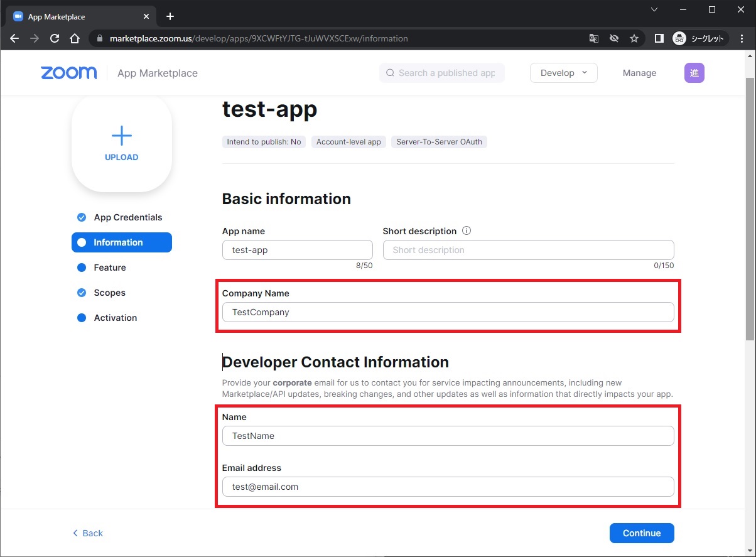Bookmark this page with the star icon
Viewport: 756px width, 557px height.
point(634,38)
